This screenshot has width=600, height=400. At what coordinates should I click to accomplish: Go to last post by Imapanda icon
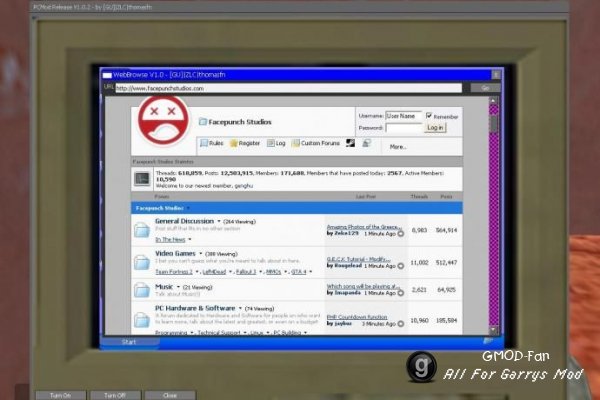pyautogui.click(x=401, y=293)
